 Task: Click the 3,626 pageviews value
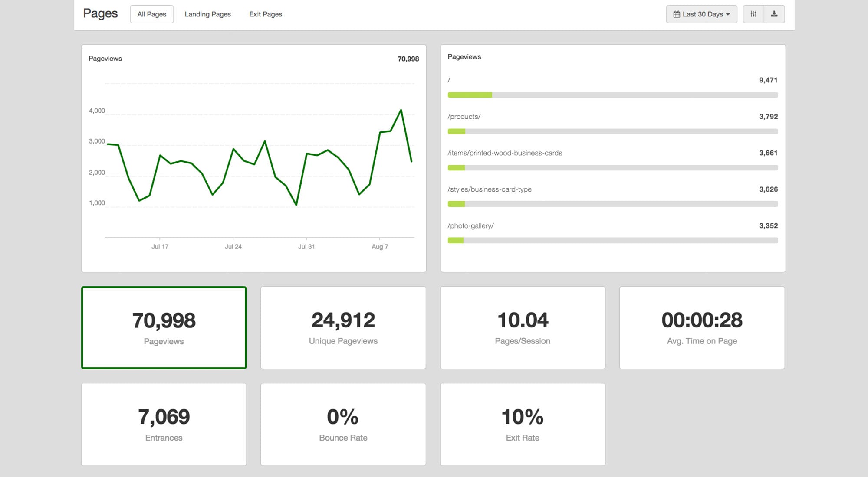768,189
